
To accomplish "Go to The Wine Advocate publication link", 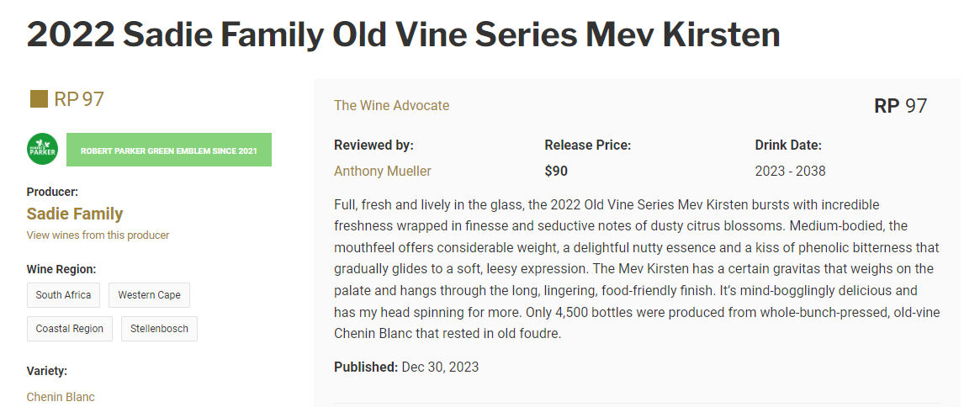I will (x=391, y=106).
